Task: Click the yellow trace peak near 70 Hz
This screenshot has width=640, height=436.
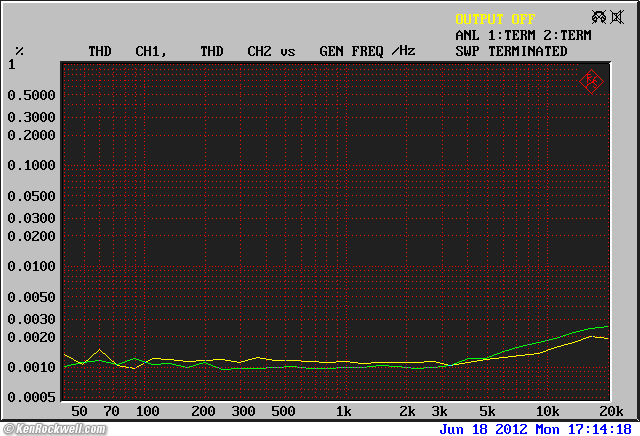Action: (99, 350)
